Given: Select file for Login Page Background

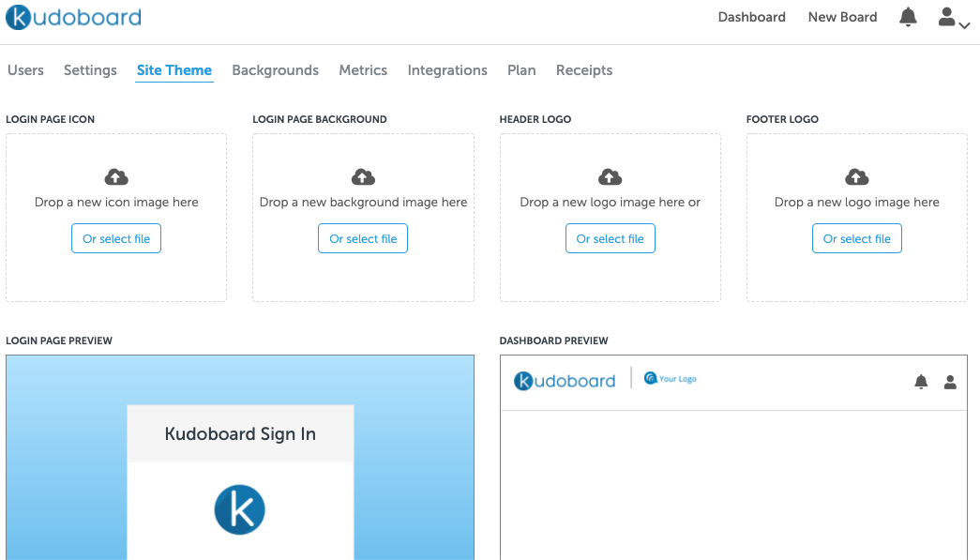Looking at the screenshot, I should (363, 238).
